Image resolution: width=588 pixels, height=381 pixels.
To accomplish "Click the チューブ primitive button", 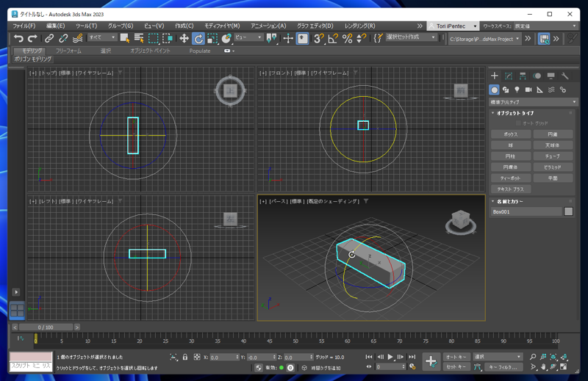I will click(x=553, y=156).
